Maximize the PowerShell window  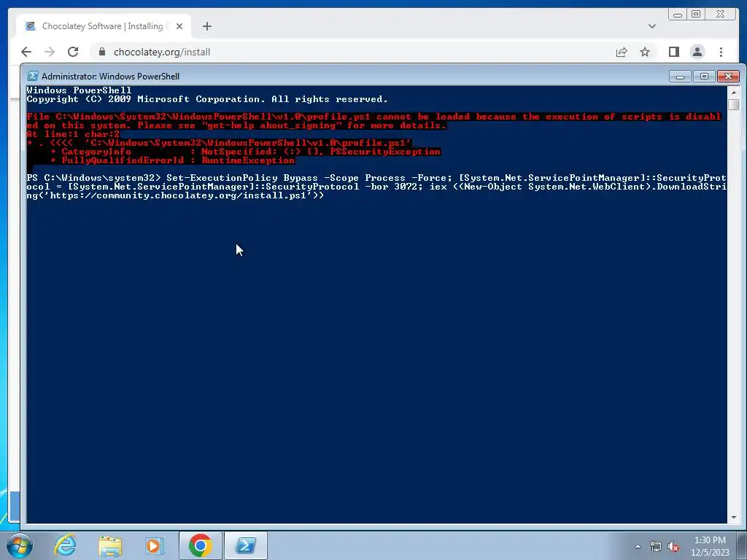[704, 76]
